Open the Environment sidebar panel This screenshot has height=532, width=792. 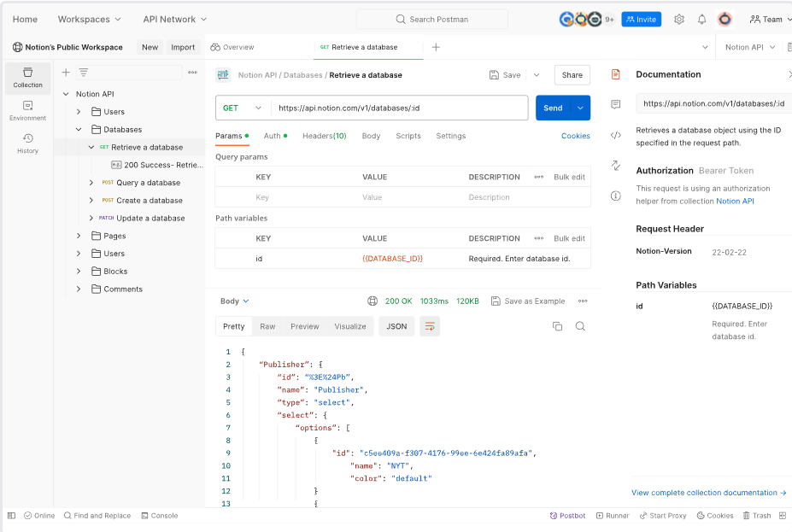(x=27, y=110)
